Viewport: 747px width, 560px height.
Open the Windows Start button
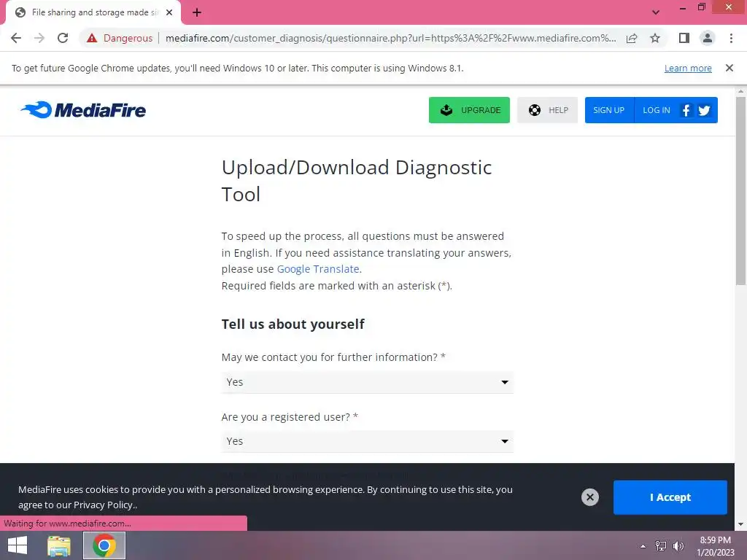pos(18,545)
